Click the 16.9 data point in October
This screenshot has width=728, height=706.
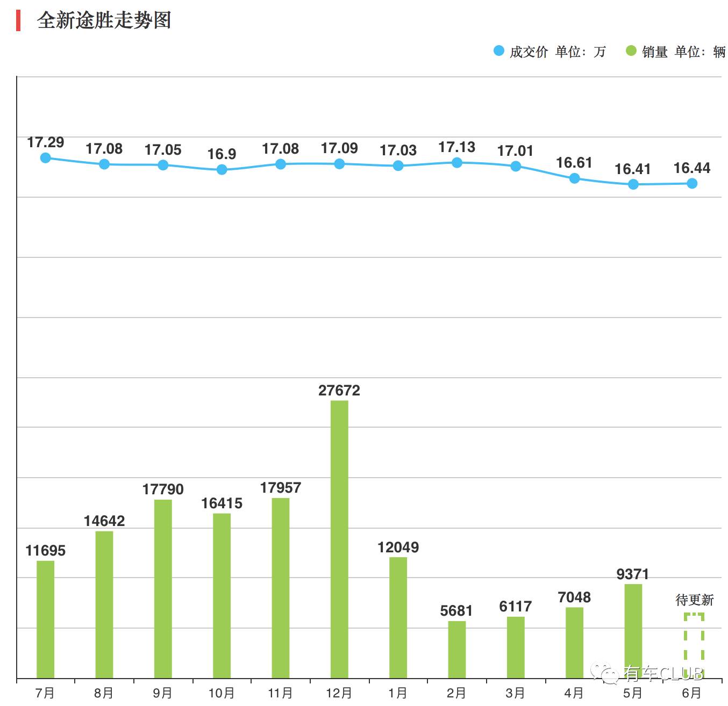222,169
